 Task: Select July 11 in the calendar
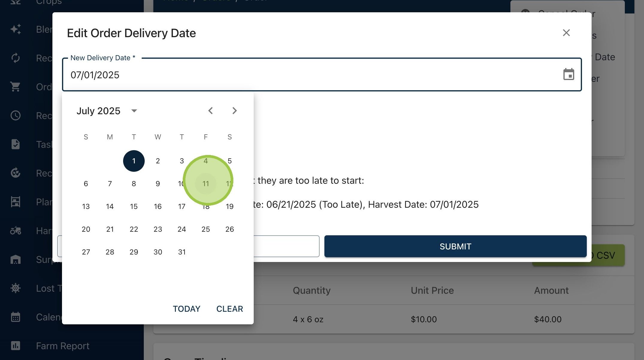click(206, 184)
